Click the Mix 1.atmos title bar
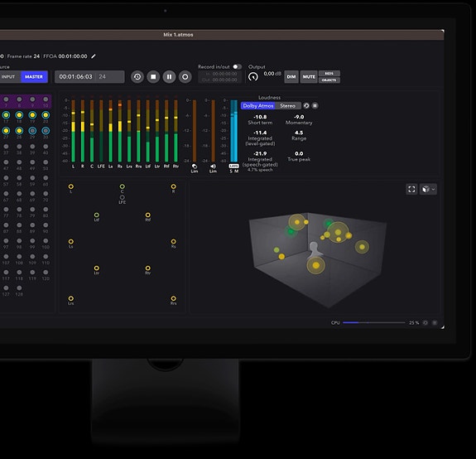Image resolution: width=476 pixels, height=459 pixels. click(x=178, y=35)
